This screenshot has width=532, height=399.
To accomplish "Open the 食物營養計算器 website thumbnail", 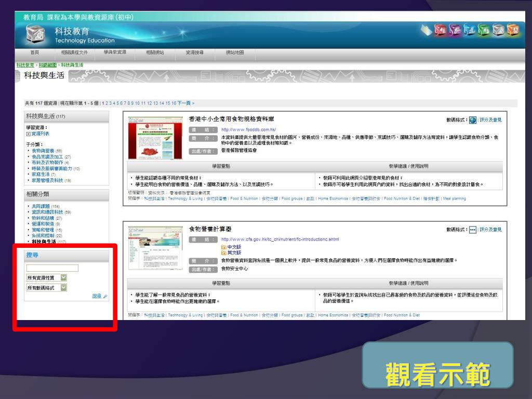I will click(x=155, y=248).
